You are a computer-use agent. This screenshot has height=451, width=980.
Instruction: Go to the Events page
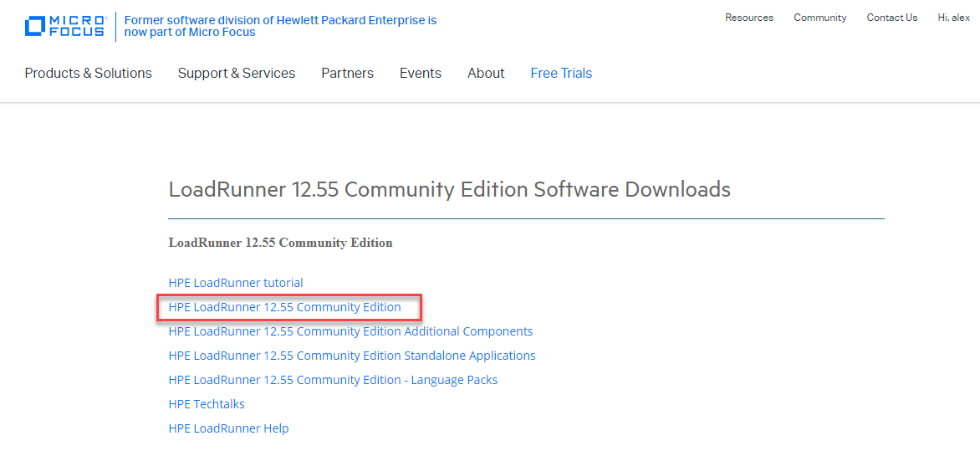420,74
